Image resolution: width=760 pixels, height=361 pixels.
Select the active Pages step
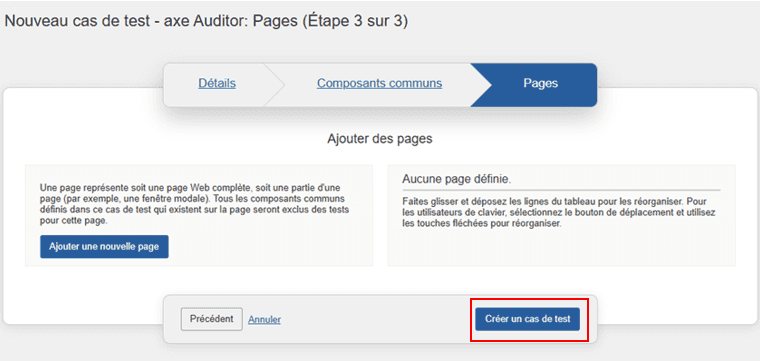pos(540,83)
